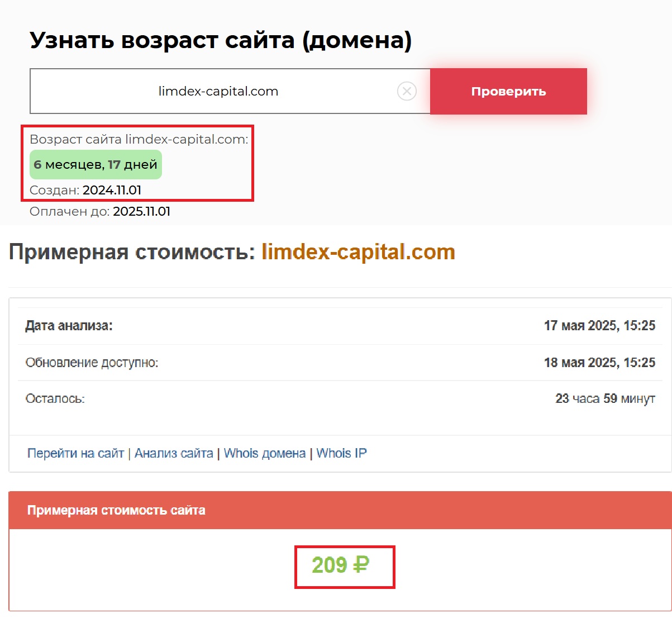
Task: Focus the limdex-capital.com domain input field
Action: coord(218,92)
